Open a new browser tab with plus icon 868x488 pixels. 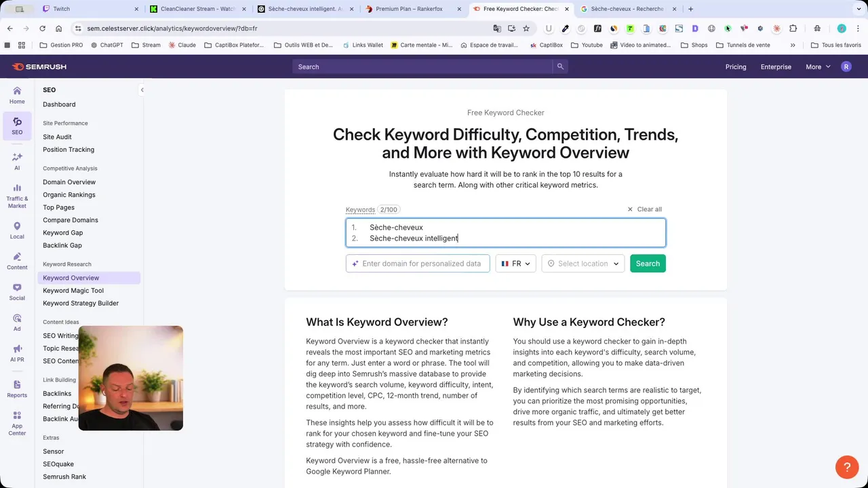click(690, 9)
